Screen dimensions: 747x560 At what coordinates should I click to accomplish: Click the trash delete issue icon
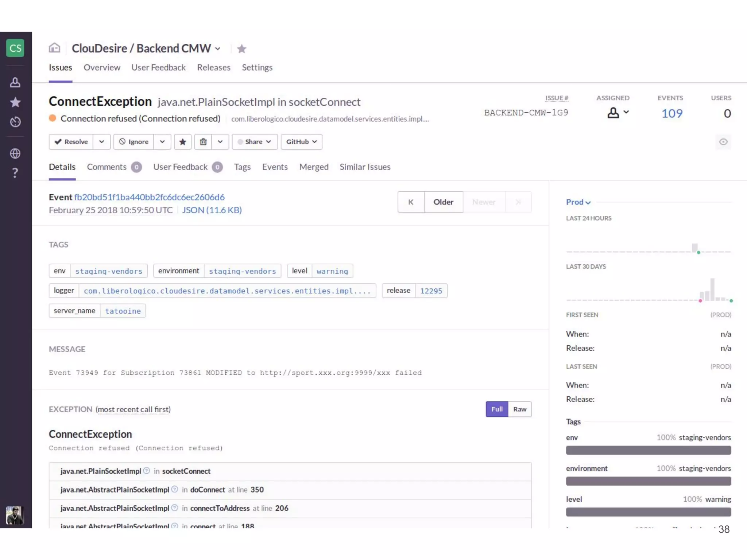click(x=203, y=142)
